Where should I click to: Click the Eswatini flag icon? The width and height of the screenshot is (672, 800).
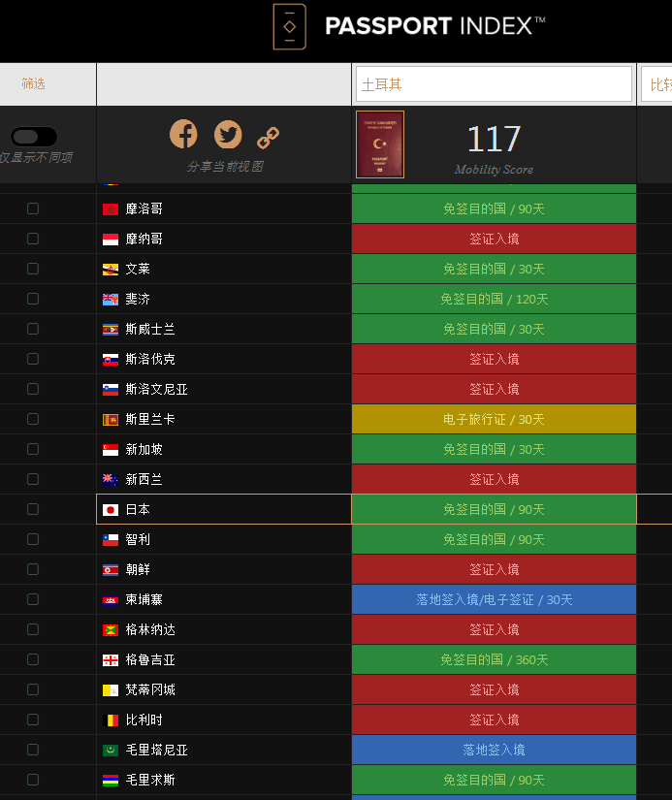(x=111, y=330)
